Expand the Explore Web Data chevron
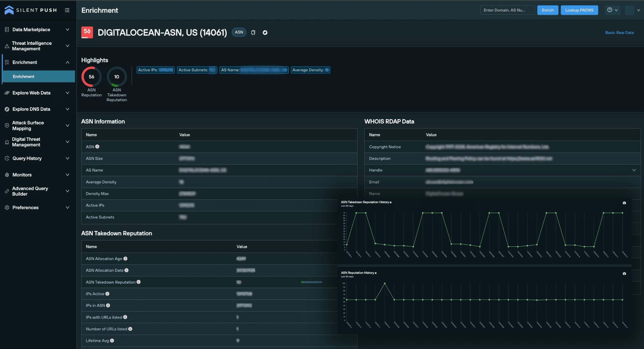 point(67,93)
